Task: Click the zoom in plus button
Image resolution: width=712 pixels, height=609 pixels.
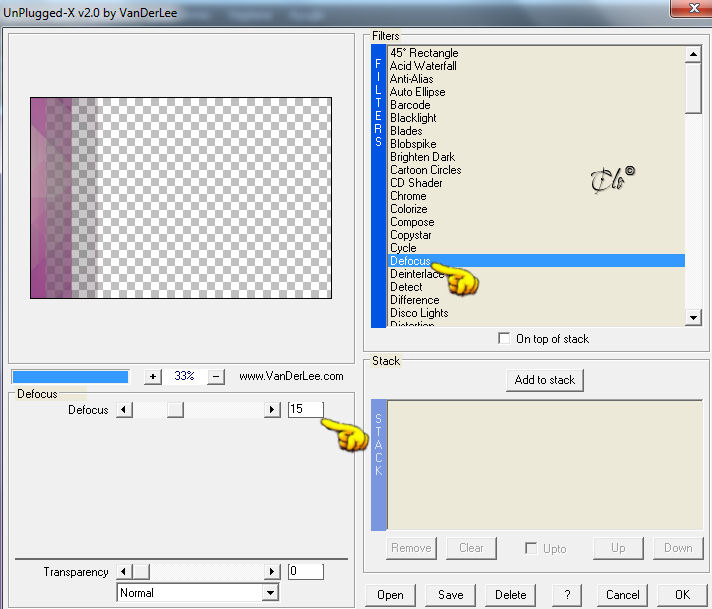Action: pyautogui.click(x=153, y=376)
